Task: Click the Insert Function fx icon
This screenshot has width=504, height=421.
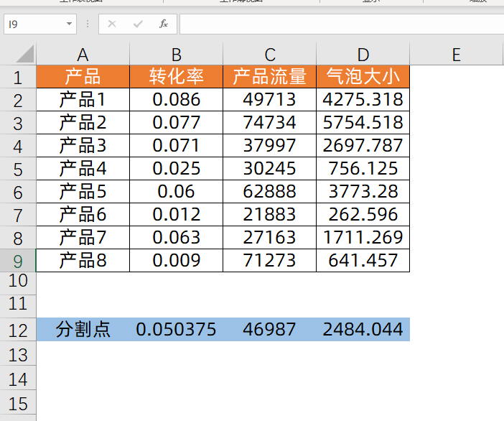Action: pyautogui.click(x=164, y=24)
